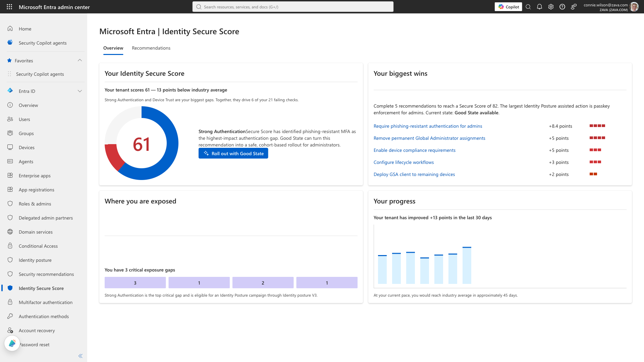Image resolution: width=644 pixels, height=362 pixels.
Task: Open Identity posture menu item
Action: [x=44, y=260]
